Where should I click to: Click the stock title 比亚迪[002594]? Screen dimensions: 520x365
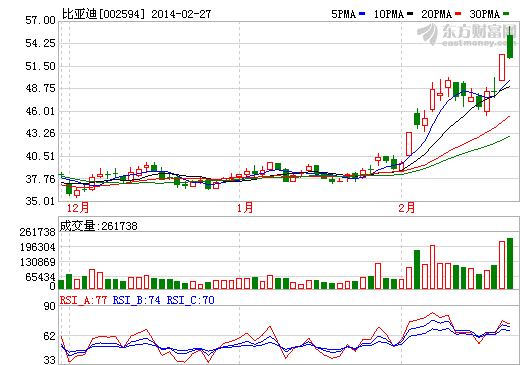(x=104, y=14)
